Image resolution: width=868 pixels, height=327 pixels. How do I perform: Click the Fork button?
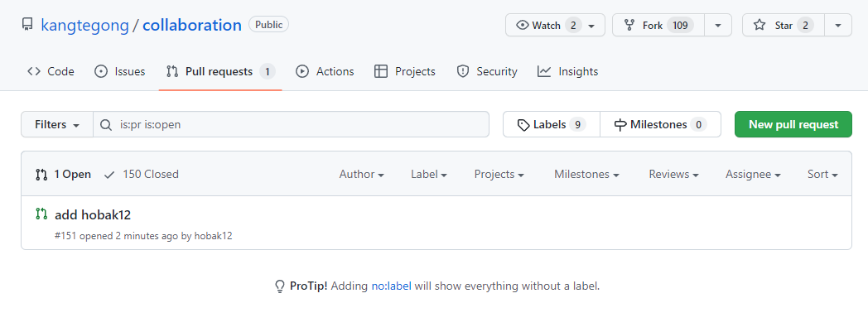658,25
